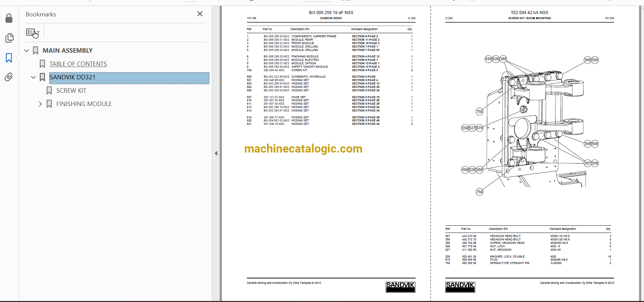Image resolution: width=644 pixels, height=302 pixels.
Task: Click 'SCREW, HEXAGON HEAD' description
Action: pyautogui.click(x=507, y=243)
